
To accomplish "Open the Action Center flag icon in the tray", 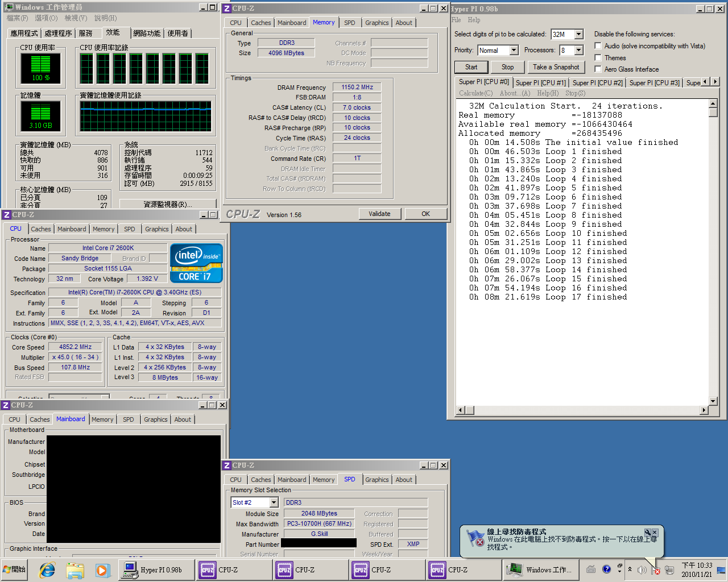I will (x=656, y=570).
